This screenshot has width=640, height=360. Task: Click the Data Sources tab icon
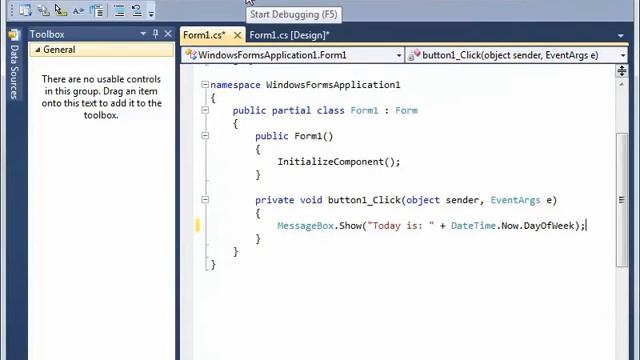tap(14, 35)
